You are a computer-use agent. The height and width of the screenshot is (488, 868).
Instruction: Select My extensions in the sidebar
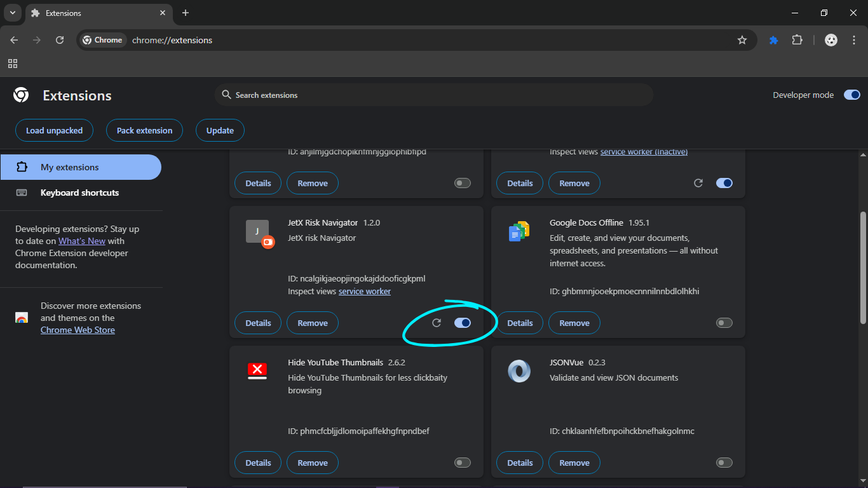70,167
